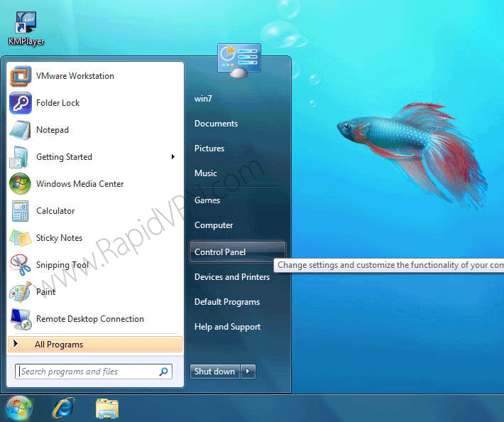Open Devices and Printers

coord(232,277)
